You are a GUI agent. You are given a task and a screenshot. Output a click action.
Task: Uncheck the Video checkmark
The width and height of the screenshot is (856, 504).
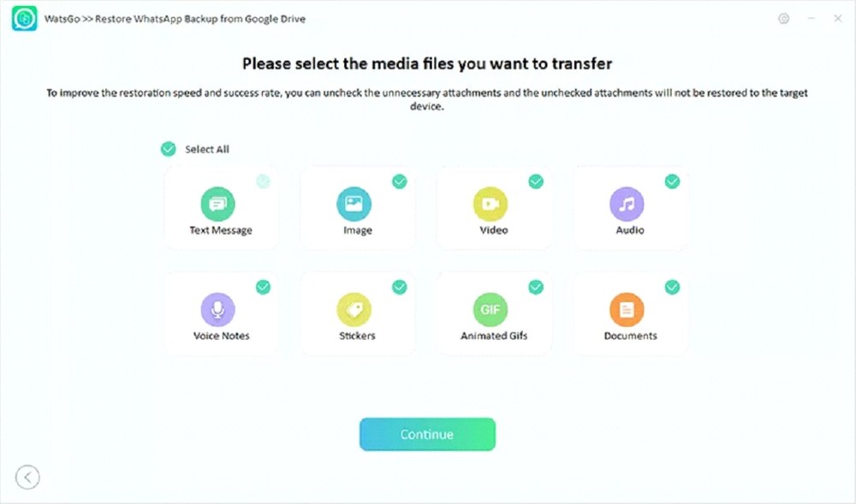pyautogui.click(x=536, y=181)
